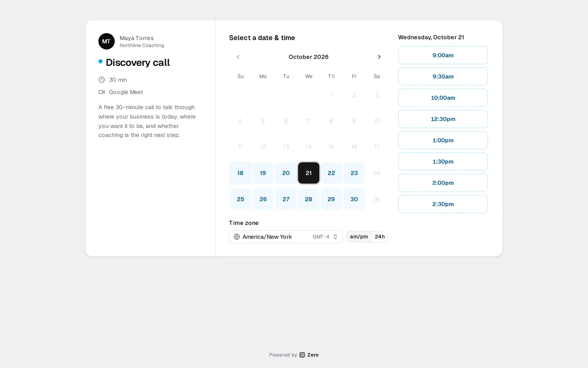This screenshot has width=588, height=368.
Task: Pick October 25 on the calendar
Action: (x=240, y=199)
